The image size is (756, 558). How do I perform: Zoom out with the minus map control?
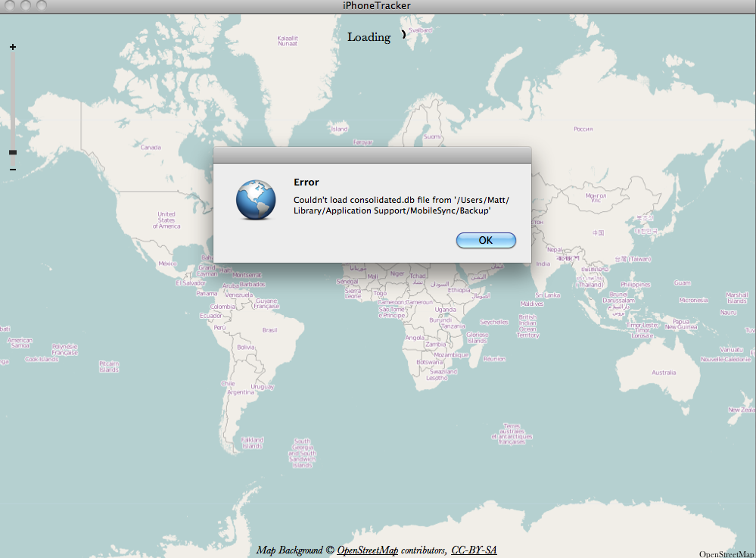coord(13,170)
